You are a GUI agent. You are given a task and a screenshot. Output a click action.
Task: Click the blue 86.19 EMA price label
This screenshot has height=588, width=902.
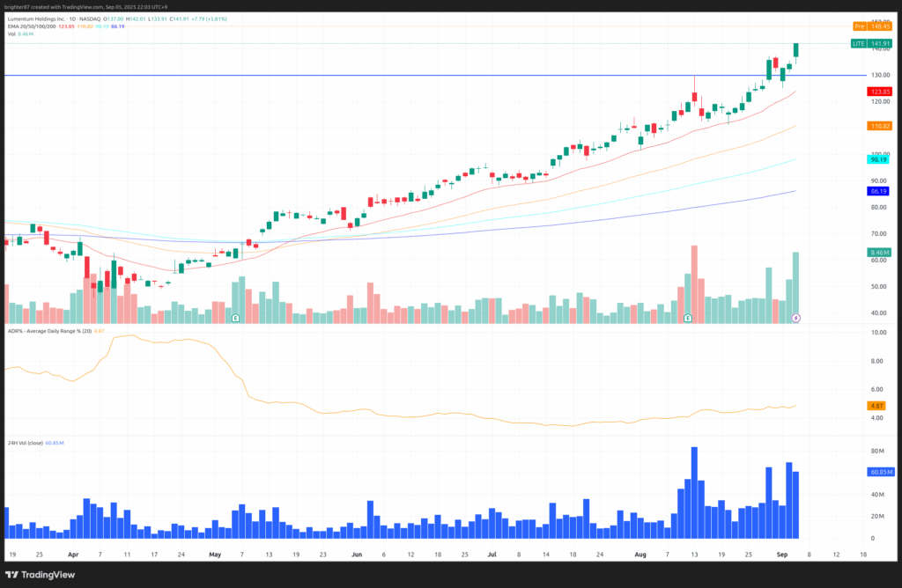878,191
